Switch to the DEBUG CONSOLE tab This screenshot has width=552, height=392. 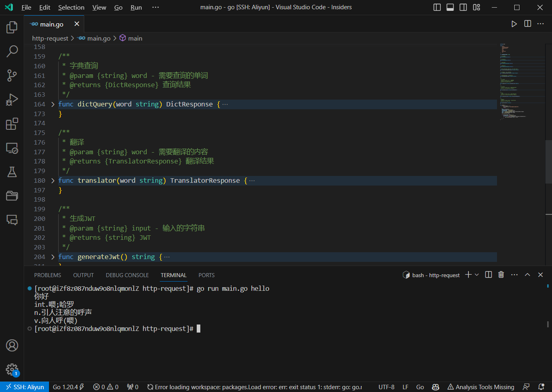click(127, 275)
